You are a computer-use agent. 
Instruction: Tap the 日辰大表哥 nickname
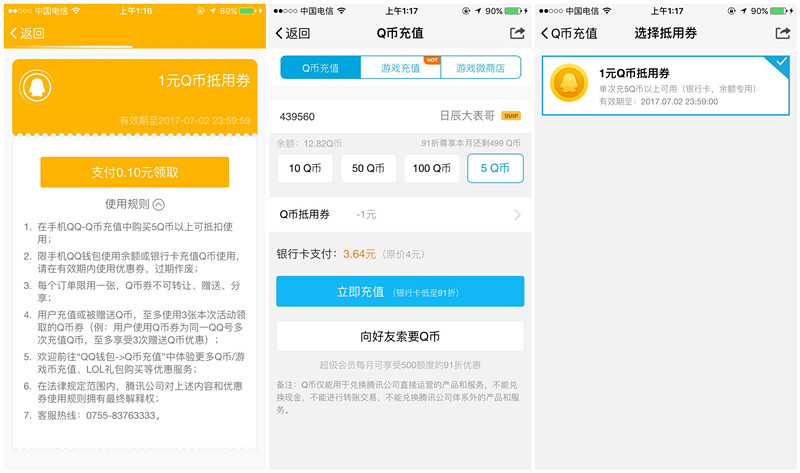tap(467, 116)
